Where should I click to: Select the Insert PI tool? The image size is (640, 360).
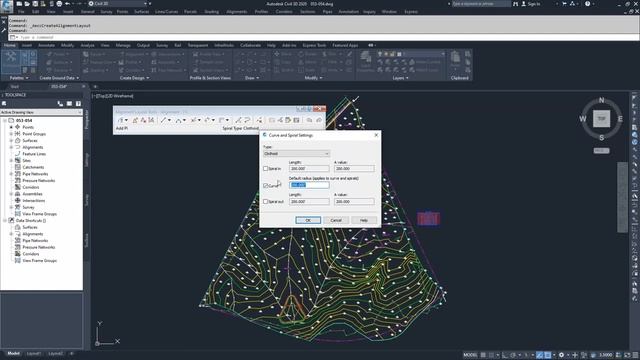pyautogui.click(x=135, y=120)
